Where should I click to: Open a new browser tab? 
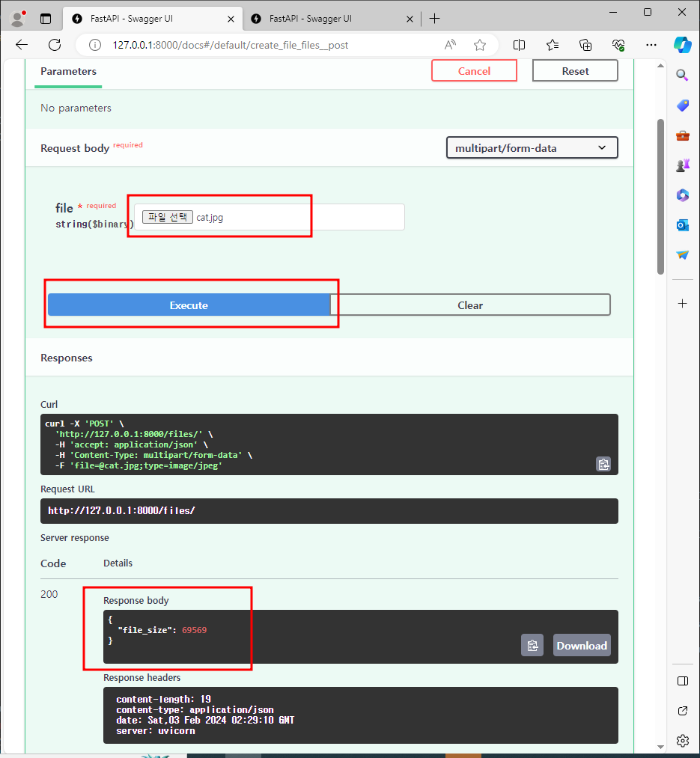coord(434,19)
